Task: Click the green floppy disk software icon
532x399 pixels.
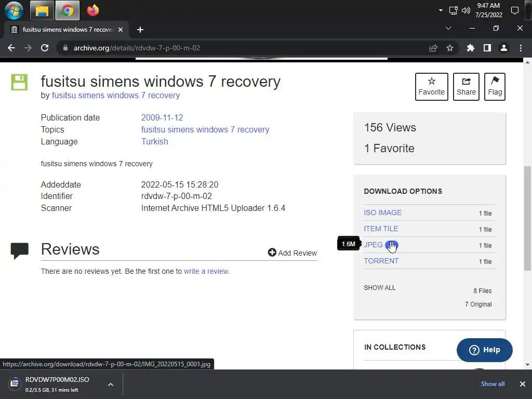Action: 19,82
